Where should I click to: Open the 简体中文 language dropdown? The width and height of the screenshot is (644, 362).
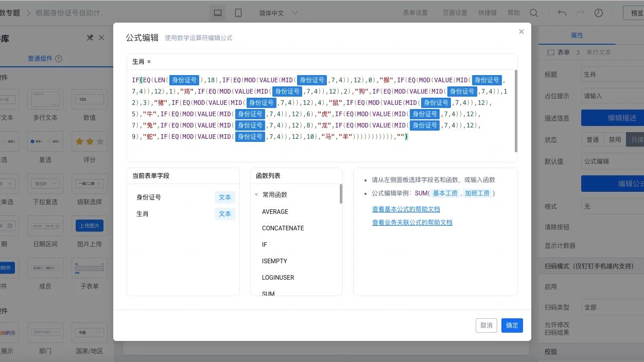coord(279,12)
